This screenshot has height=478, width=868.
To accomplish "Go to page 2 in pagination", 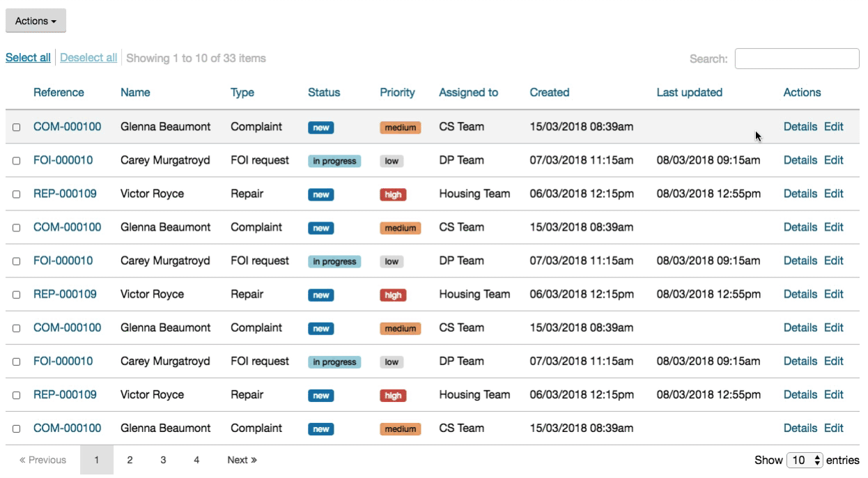I will (130, 460).
